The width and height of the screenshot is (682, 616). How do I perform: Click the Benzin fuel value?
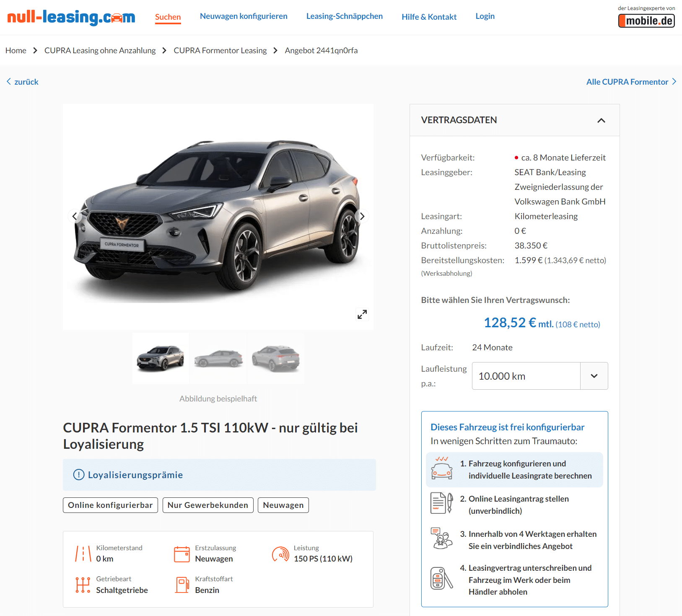point(207,590)
